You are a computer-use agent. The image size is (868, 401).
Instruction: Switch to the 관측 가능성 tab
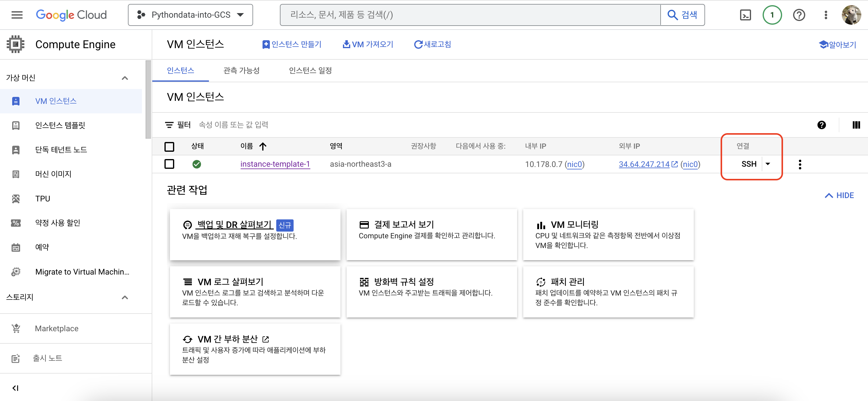pyautogui.click(x=241, y=70)
